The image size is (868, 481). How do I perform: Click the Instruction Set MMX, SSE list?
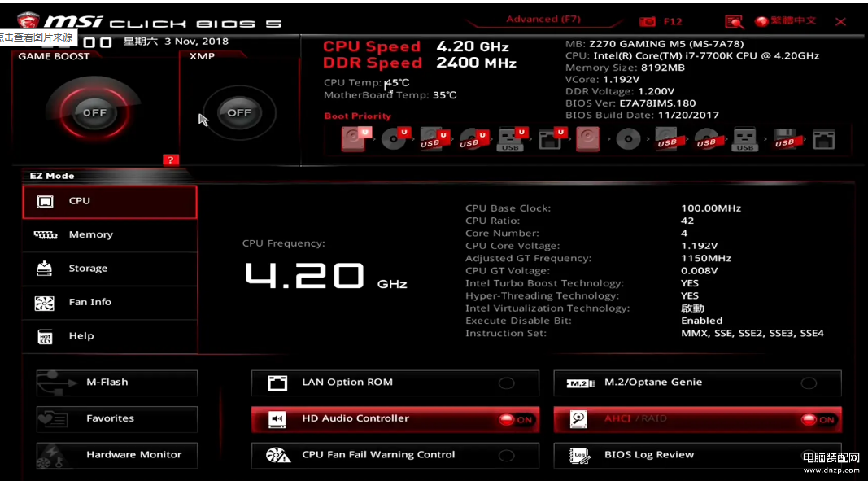(x=752, y=334)
